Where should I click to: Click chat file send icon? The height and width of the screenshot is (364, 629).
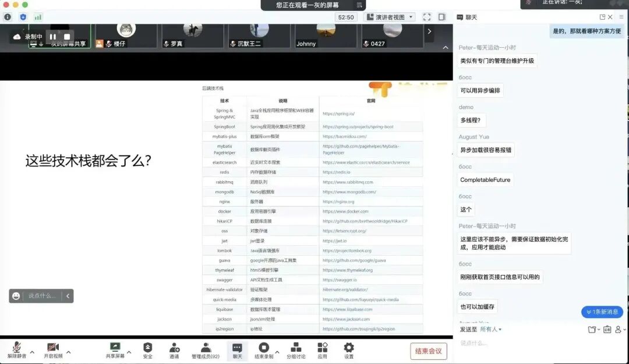pyautogui.click(x=593, y=330)
